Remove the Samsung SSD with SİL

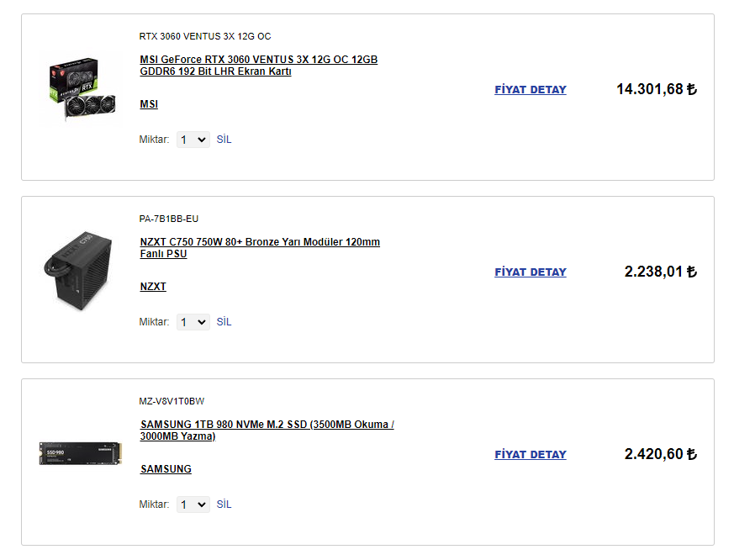click(x=224, y=505)
